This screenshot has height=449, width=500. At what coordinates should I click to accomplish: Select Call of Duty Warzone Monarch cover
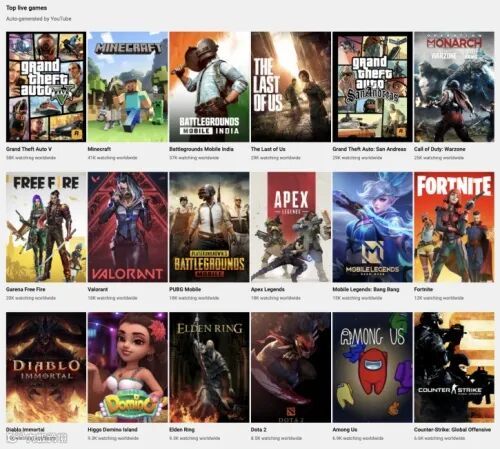[454, 87]
